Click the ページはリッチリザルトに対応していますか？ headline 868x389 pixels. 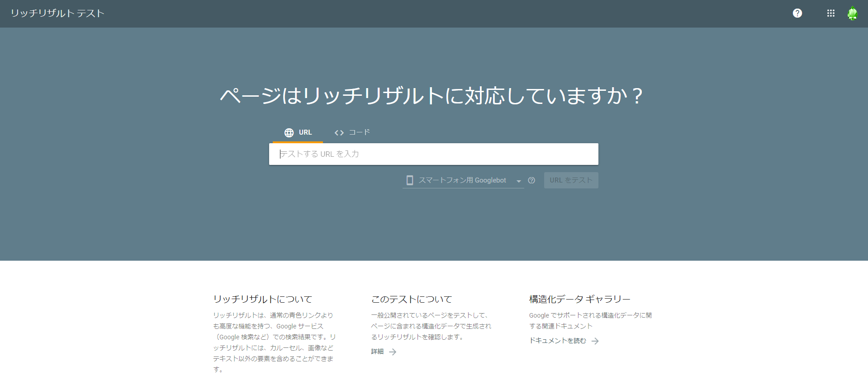[x=432, y=96]
